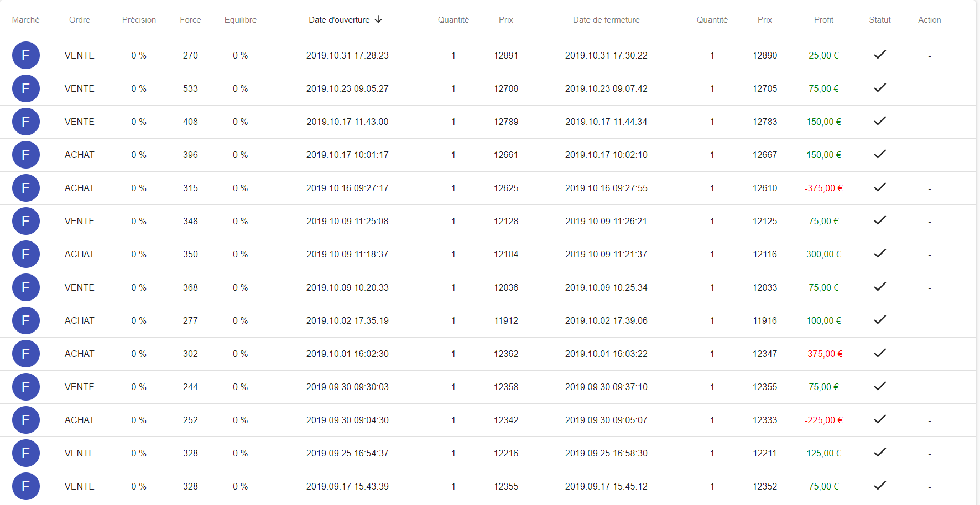980x505 pixels.
Task: Click the F icon in the 2019.10.09 11:18:37 row
Action: [26, 254]
